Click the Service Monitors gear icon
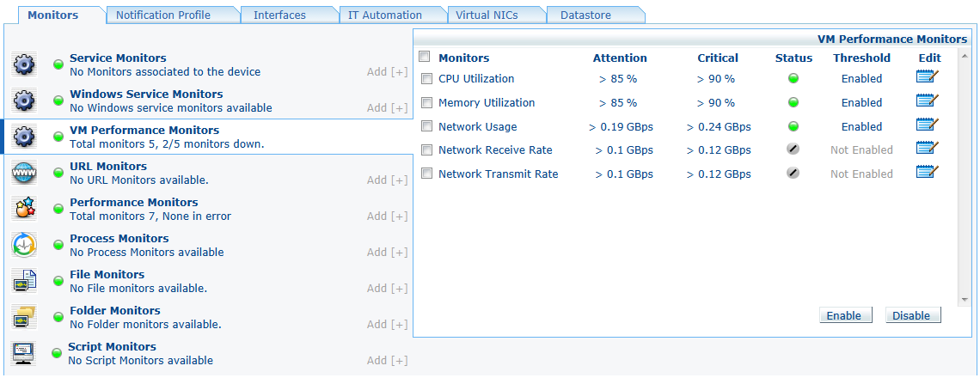The image size is (980, 378). (x=24, y=64)
